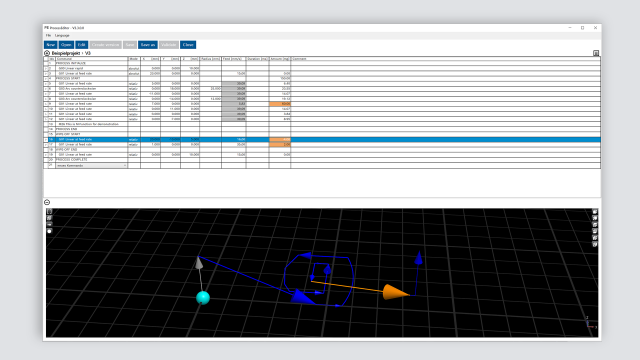
Task: Click the fourth view icon on the viewport's right edge
Action: coord(595,231)
